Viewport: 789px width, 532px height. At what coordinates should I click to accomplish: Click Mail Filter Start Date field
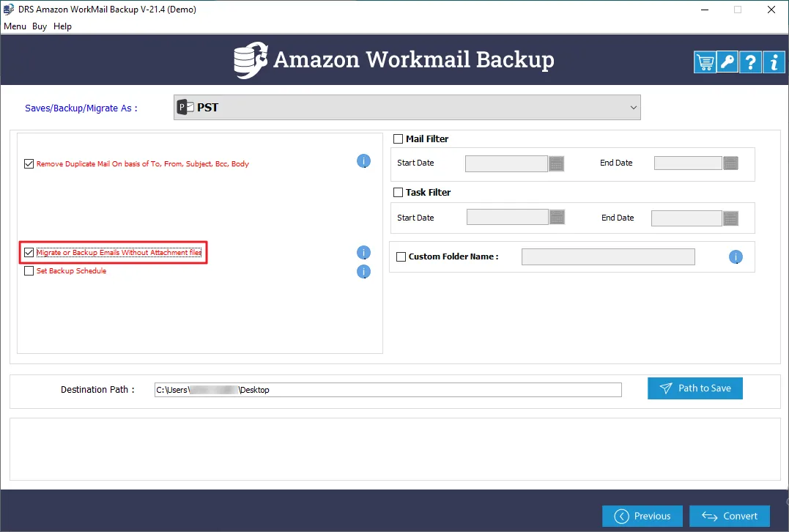[x=506, y=163]
